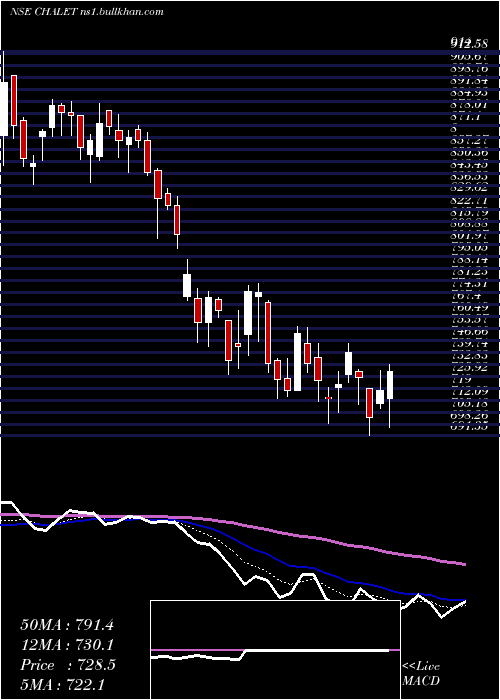Image resolution: width=500 pixels, height=700 pixels.
Task: Click the MACD inset chart box
Action: [x=275, y=650]
